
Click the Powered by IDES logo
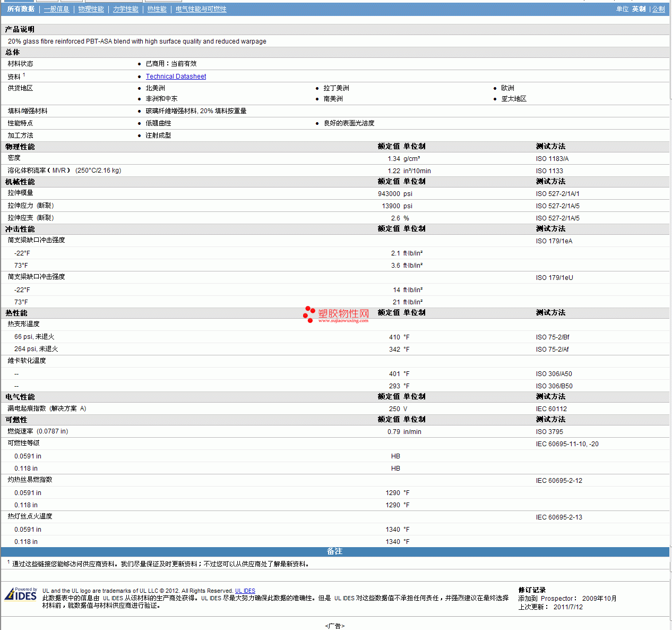[x=21, y=594]
